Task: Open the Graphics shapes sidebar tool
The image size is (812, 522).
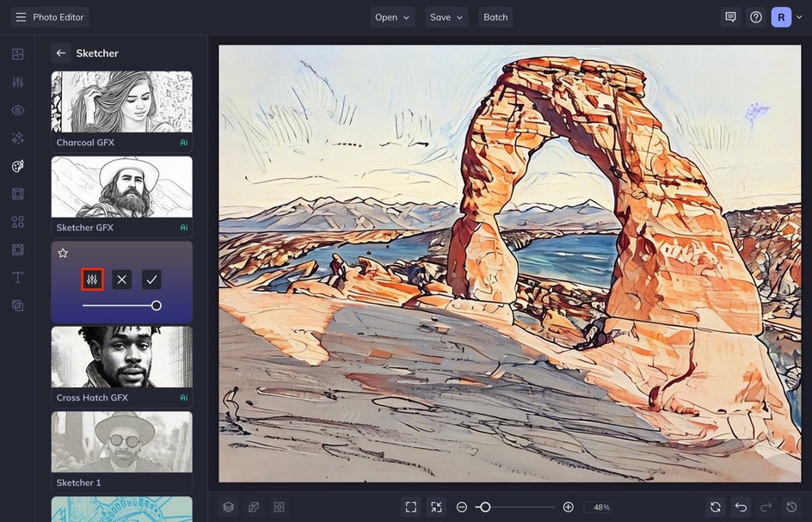Action: [17, 222]
